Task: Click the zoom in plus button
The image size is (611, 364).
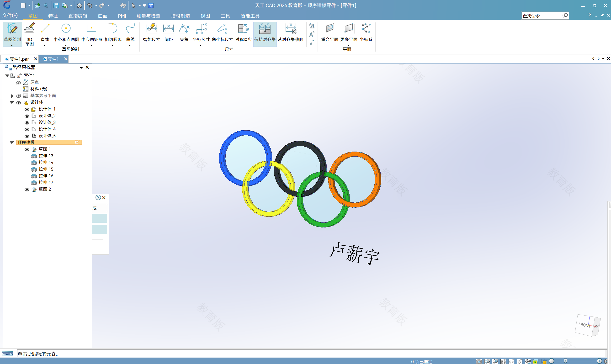Action: [599, 361]
